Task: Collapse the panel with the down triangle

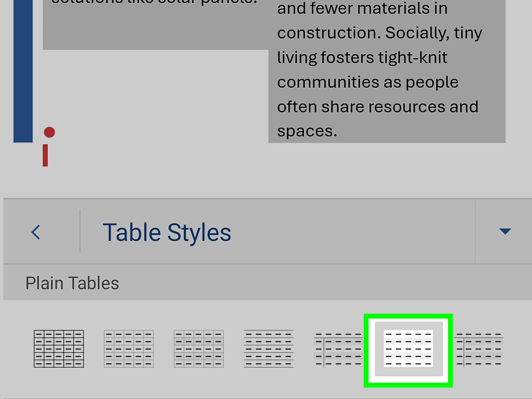Action: [505, 231]
